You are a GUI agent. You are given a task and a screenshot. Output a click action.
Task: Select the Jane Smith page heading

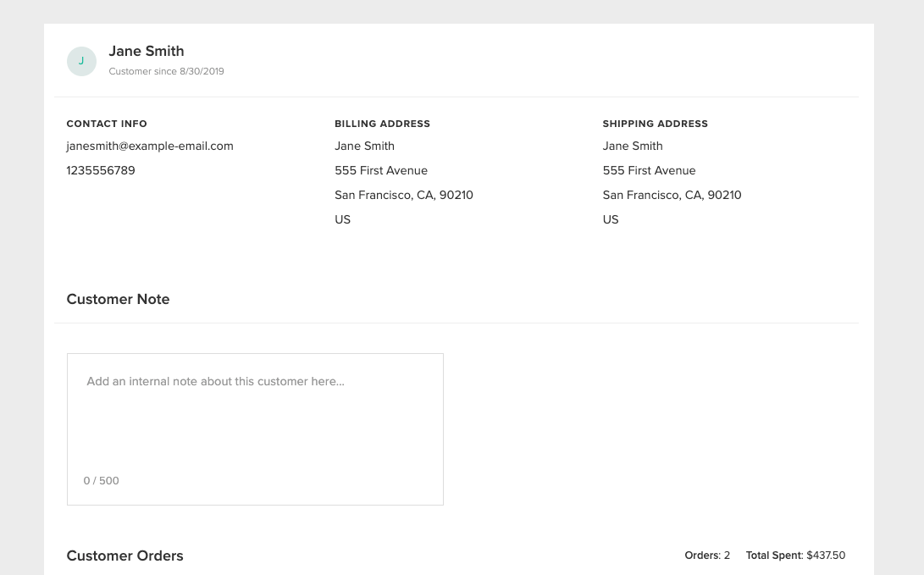coord(147,52)
